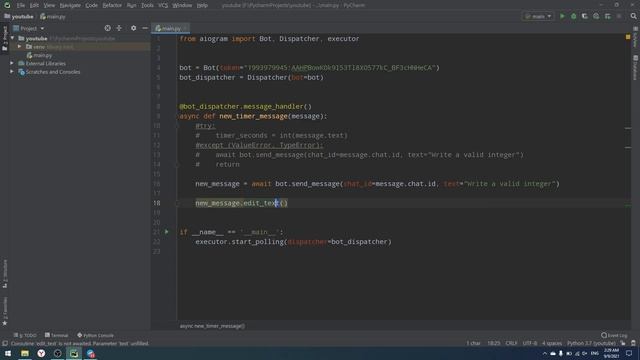Open the Code menu

(x=91, y=5)
